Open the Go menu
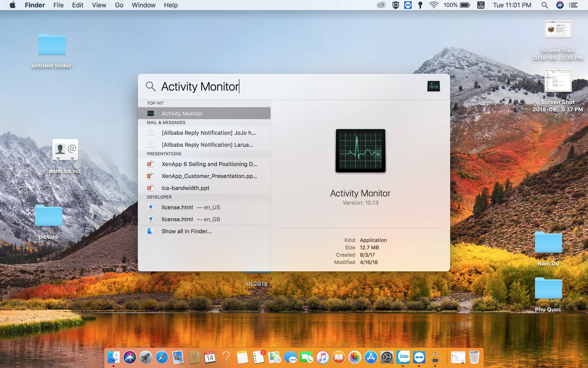Viewport: 588px width, 368px height. [x=119, y=5]
